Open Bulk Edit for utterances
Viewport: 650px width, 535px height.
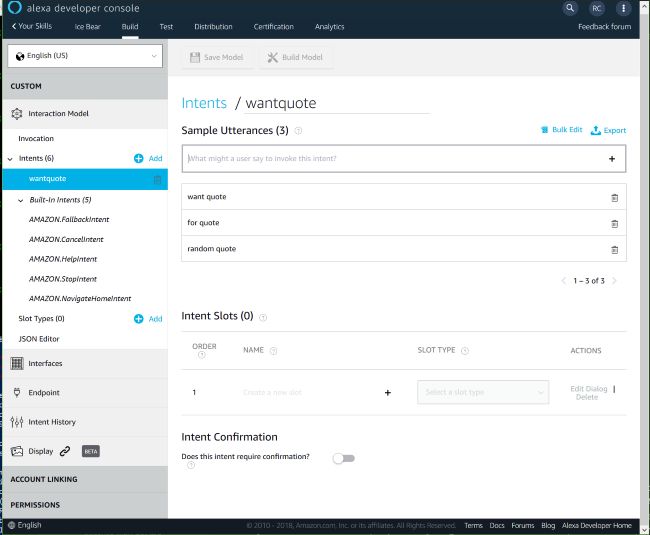click(x=562, y=130)
